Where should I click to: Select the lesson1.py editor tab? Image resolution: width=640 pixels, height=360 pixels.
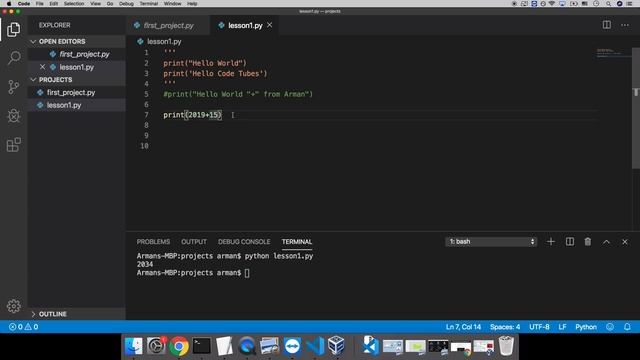[245, 25]
